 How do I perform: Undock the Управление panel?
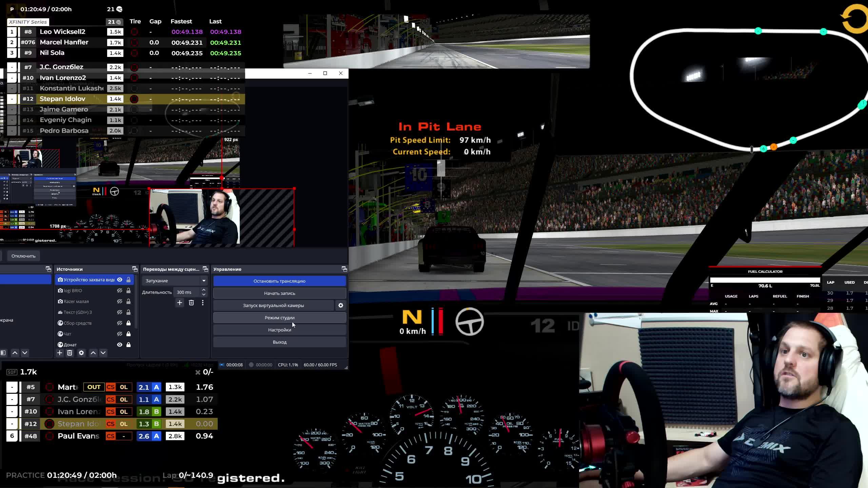coord(344,269)
